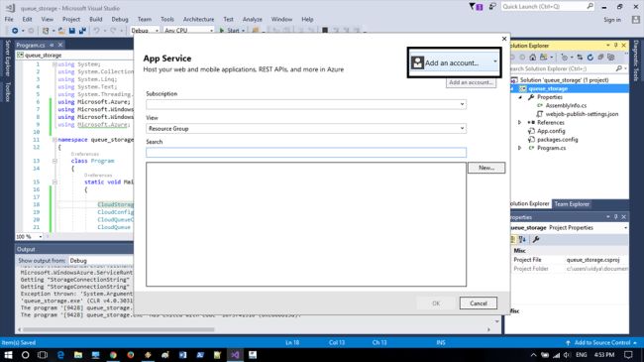Select the Program.cs editor tab

point(31,46)
